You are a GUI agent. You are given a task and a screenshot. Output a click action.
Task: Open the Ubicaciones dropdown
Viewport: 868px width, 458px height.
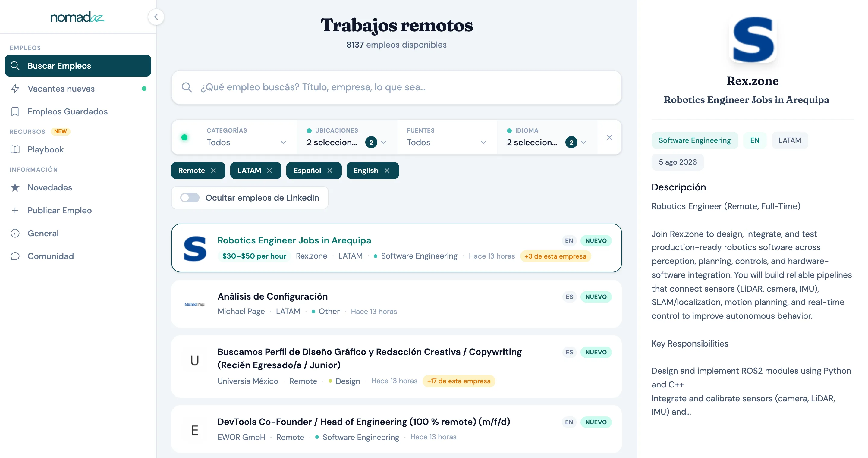click(x=346, y=137)
